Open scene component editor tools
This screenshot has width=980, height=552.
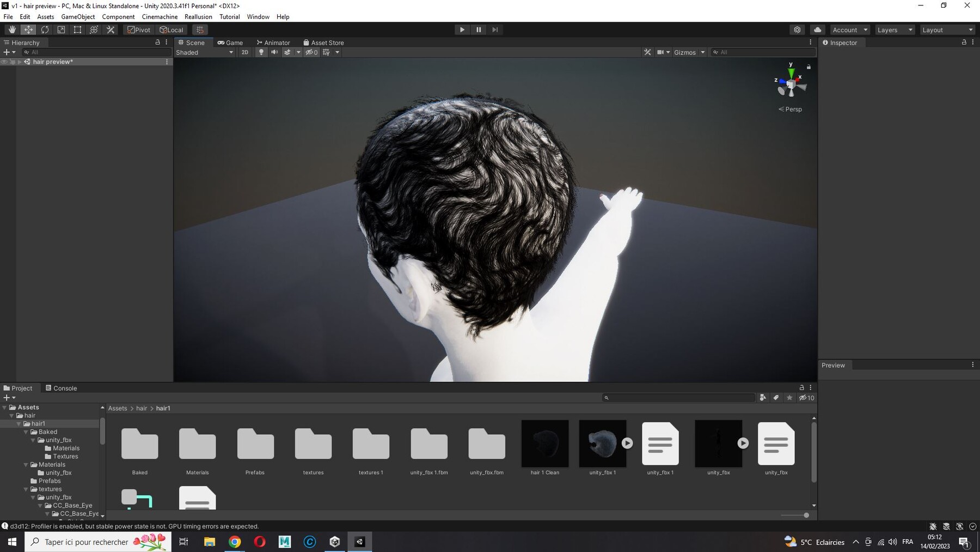pos(647,52)
